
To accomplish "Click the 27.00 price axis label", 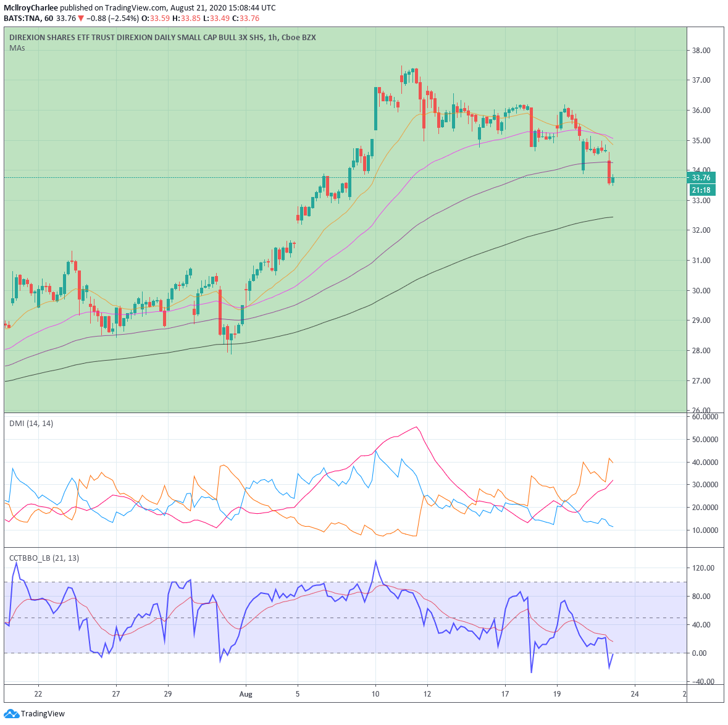I will (x=701, y=381).
